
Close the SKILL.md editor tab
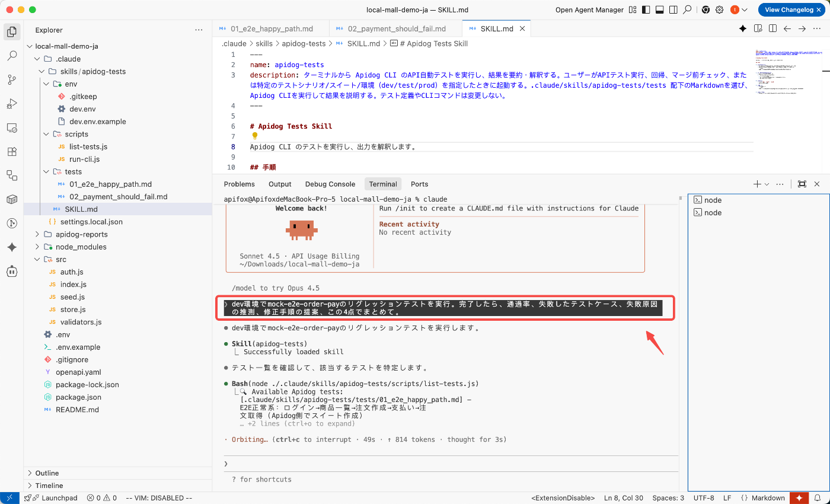click(x=522, y=28)
